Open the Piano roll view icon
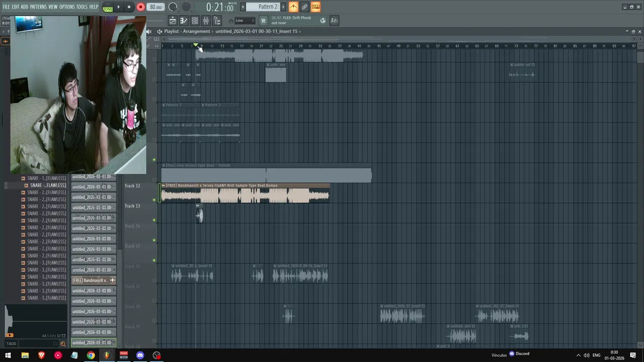Screen dimensions: 644x362 184,21
